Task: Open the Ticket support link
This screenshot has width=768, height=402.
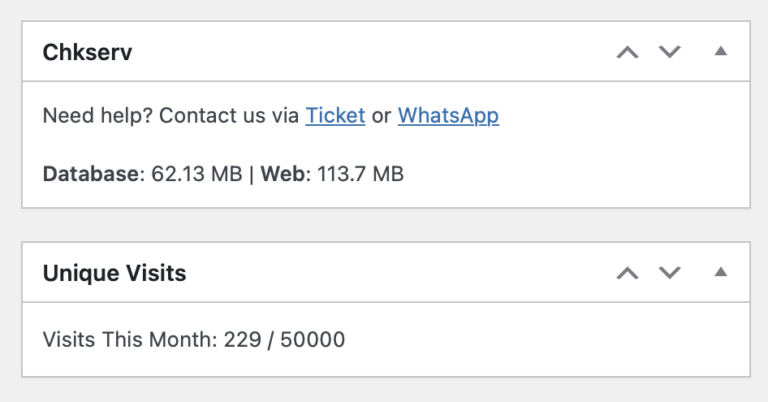Action: pos(335,115)
